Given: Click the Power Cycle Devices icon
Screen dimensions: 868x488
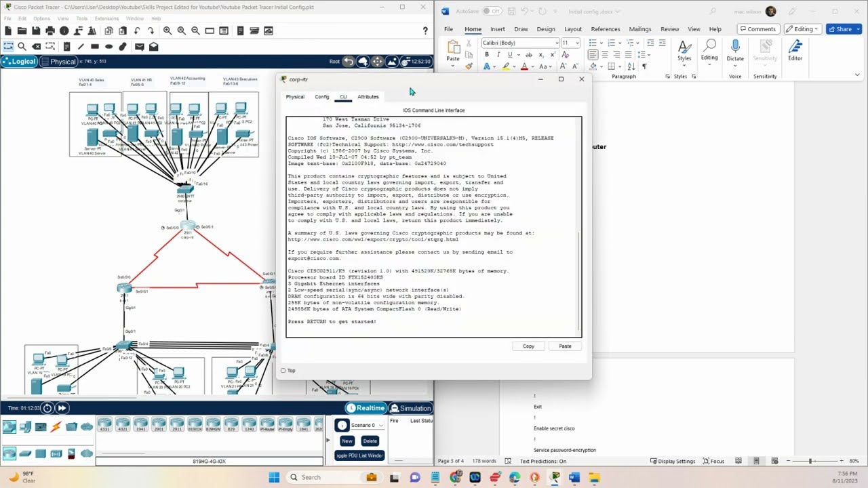Looking at the screenshot, I should point(47,408).
